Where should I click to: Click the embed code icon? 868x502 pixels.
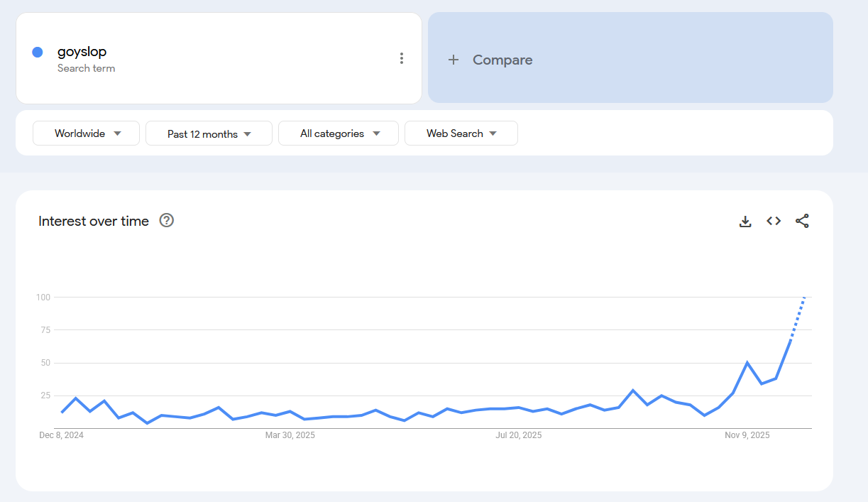774,221
